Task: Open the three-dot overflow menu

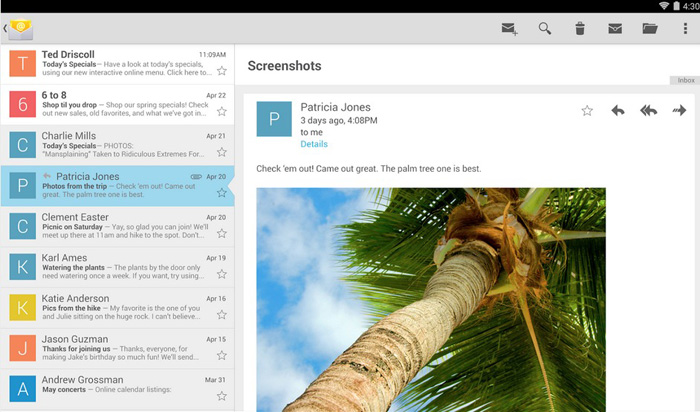Action: [x=684, y=29]
